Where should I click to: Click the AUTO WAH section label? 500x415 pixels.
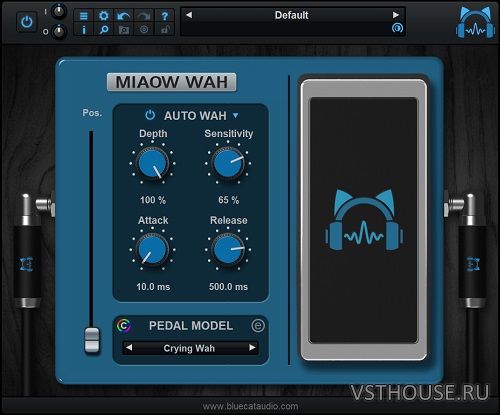click(x=195, y=116)
